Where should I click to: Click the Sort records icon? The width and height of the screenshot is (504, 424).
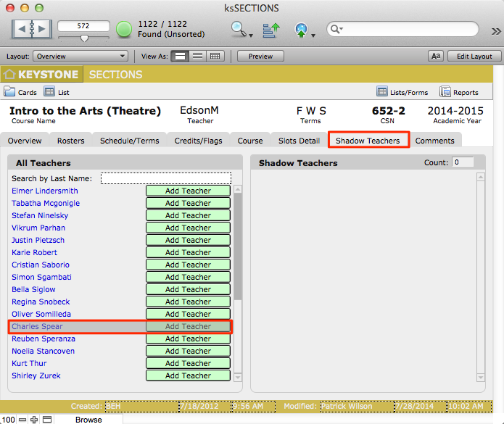(x=271, y=30)
